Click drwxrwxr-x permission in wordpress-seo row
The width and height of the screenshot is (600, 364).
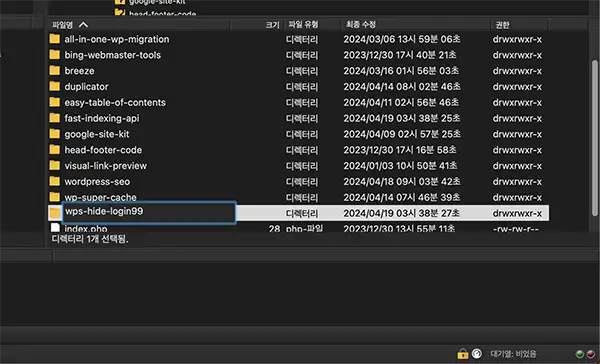point(517,181)
